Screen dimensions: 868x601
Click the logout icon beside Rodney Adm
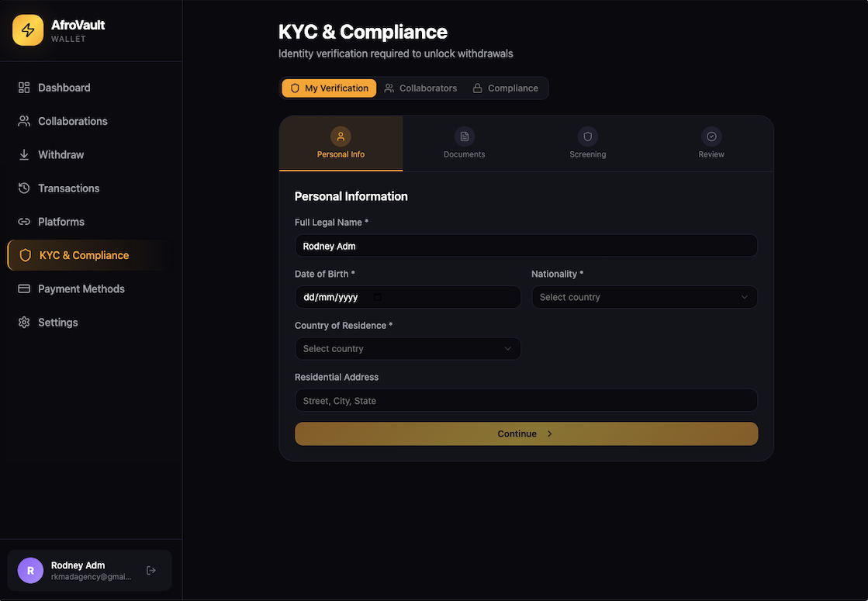151,571
